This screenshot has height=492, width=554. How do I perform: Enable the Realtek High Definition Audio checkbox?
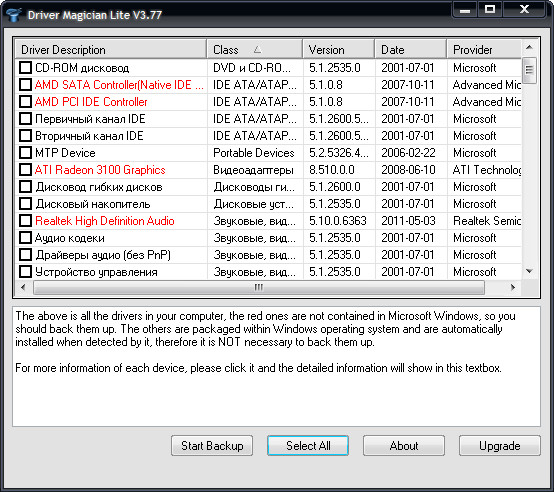(x=25, y=221)
